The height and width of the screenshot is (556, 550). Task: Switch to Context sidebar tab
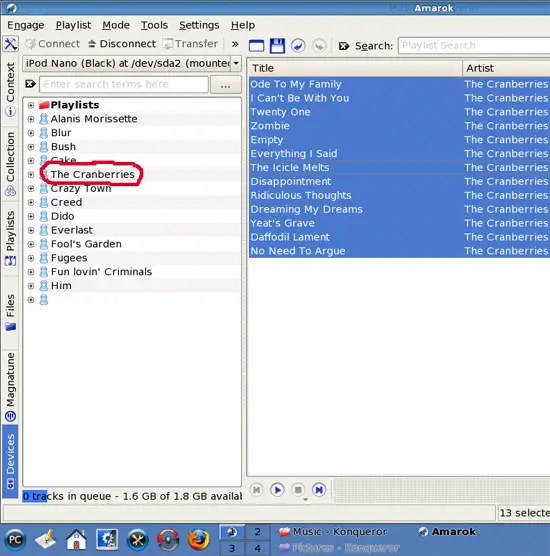click(10, 89)
